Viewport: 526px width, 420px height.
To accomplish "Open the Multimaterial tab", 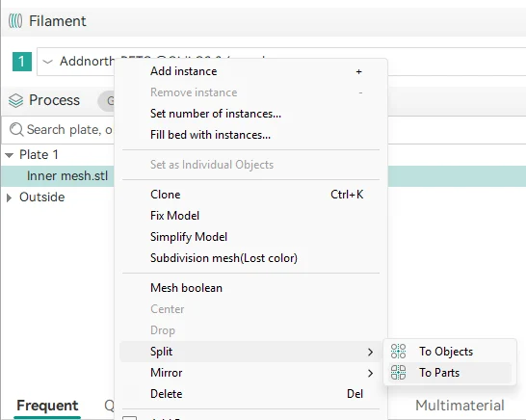I will pyautogui.click(x=460, y=406).
